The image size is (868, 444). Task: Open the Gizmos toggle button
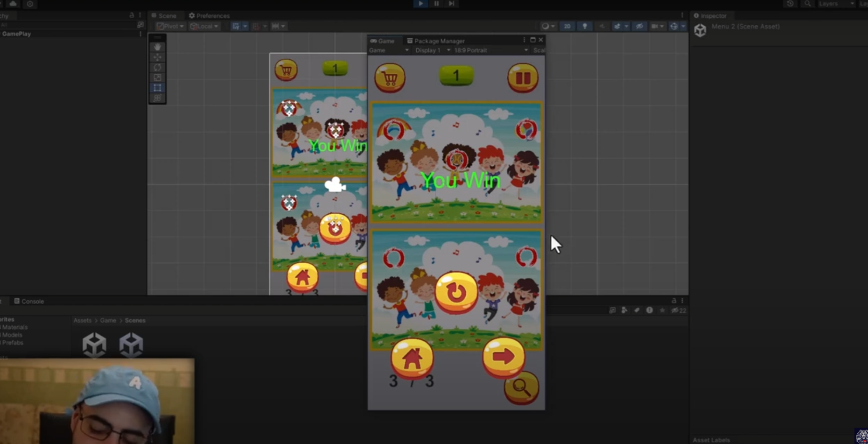point(673,26)
